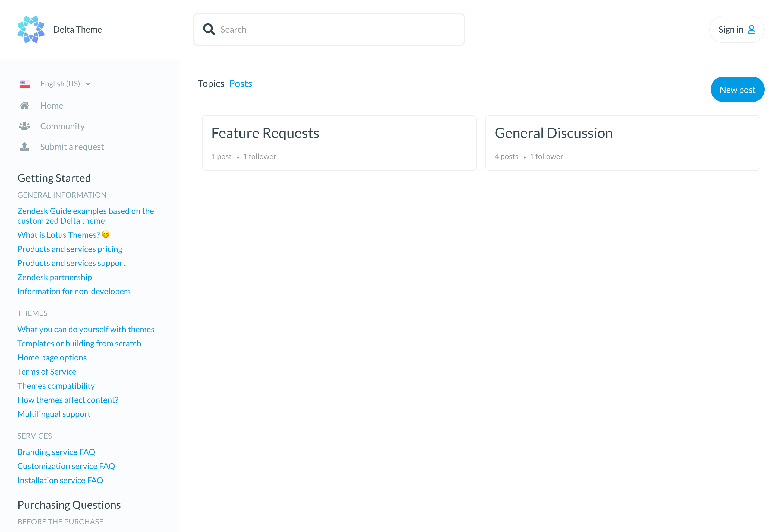Open What is Lotus Themes? article
The width and height of the screenshot is (782, 532).
64,235
